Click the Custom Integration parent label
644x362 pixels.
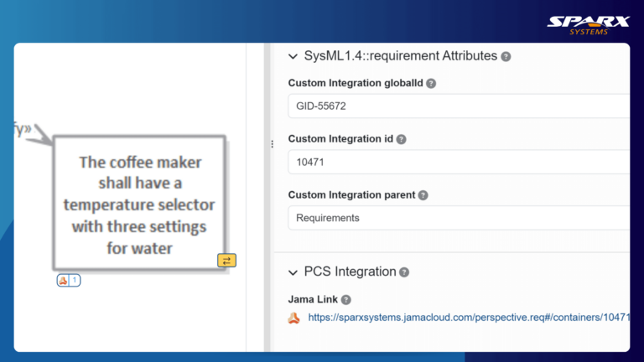click(351, 195)
